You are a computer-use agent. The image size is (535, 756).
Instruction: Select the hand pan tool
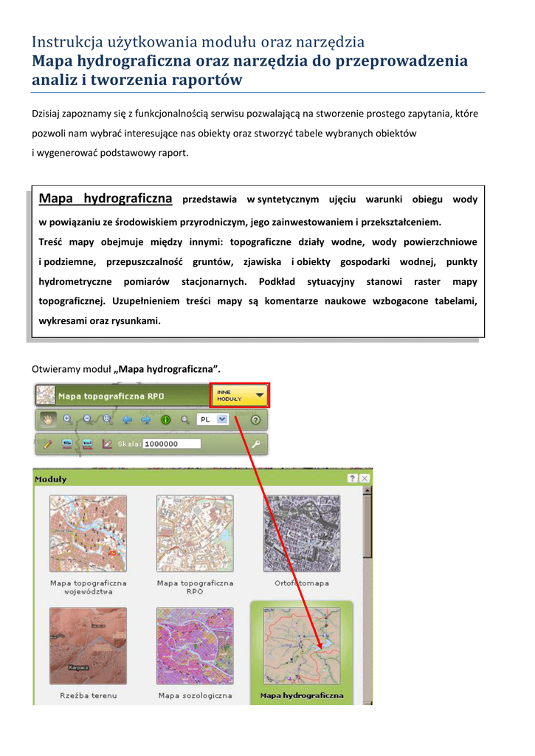(x=47, y=419)
